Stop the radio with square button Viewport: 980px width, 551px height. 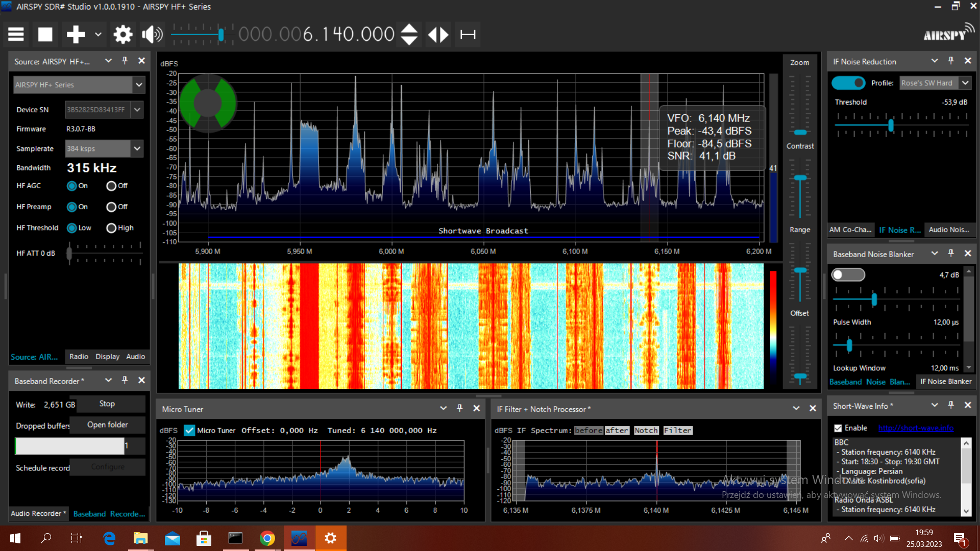(45, 35)
